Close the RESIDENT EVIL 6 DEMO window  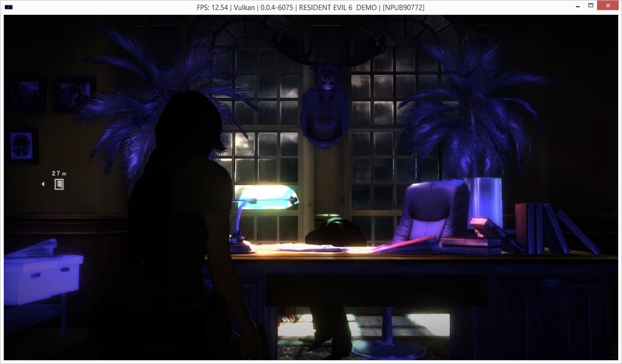tap(608, 6)
